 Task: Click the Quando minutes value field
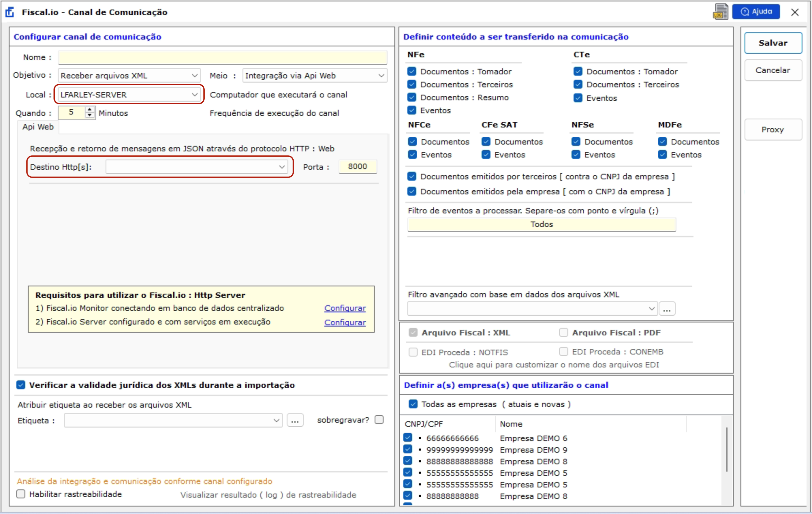72,112
